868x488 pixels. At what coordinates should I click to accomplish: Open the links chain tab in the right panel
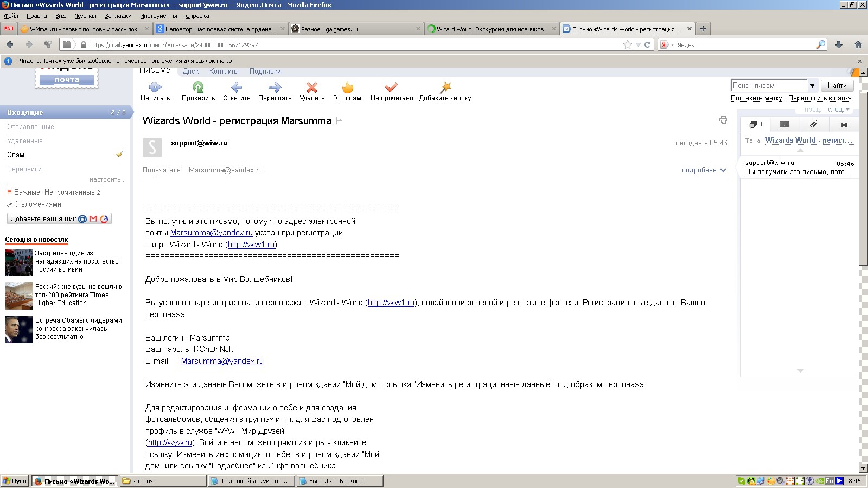point(844,125)
